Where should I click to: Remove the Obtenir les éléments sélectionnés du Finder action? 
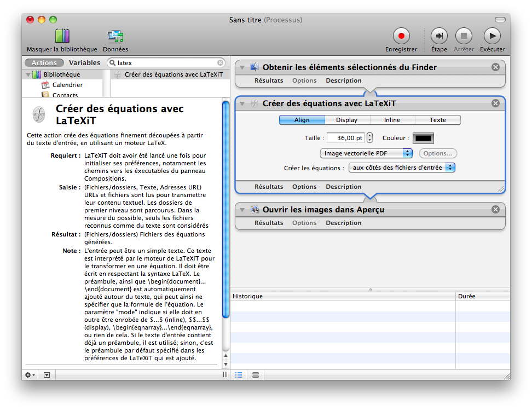click(495, 67)
